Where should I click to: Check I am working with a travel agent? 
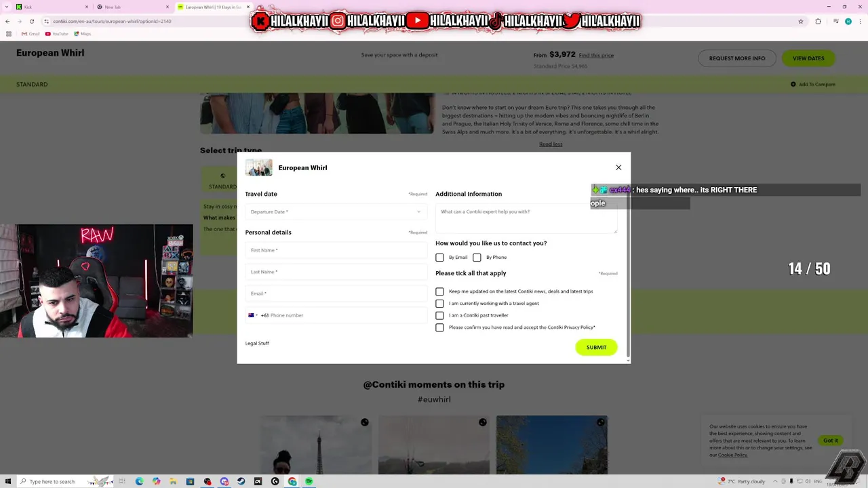tap(439, 304)
